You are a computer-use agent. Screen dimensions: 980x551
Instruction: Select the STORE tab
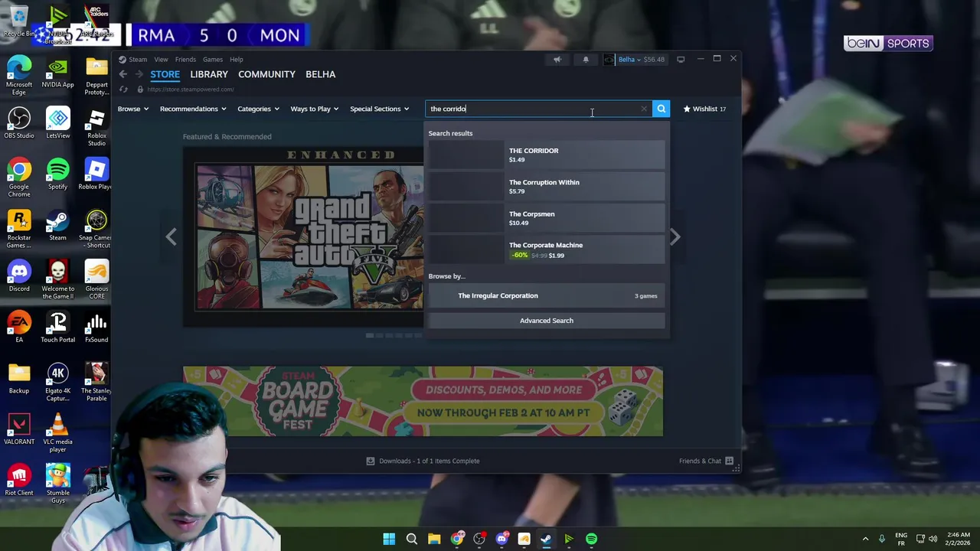coord(165,74)
